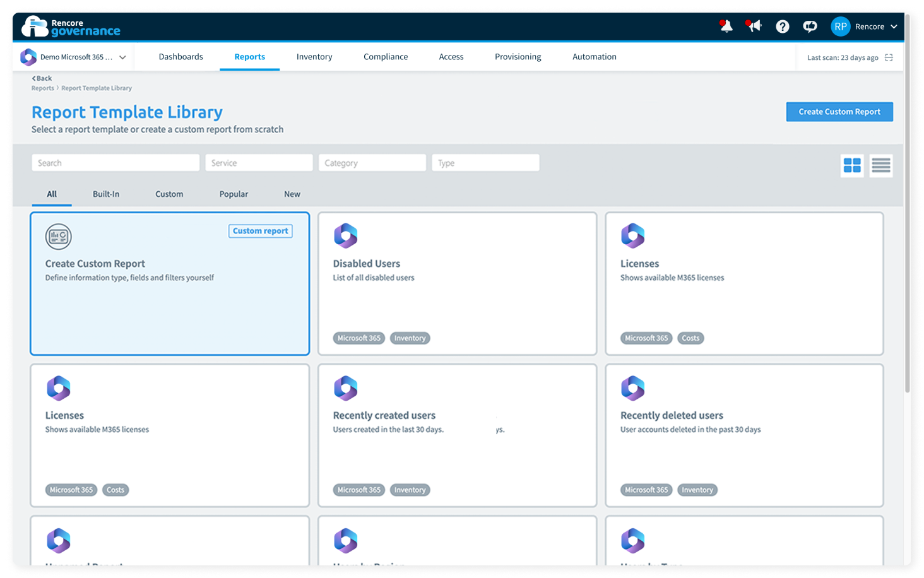Image resolution: width=924 pixels, height=578 pixels.
Task: Click the Demo Microsoft 365 tenant icon
Action: coord(28,57)
